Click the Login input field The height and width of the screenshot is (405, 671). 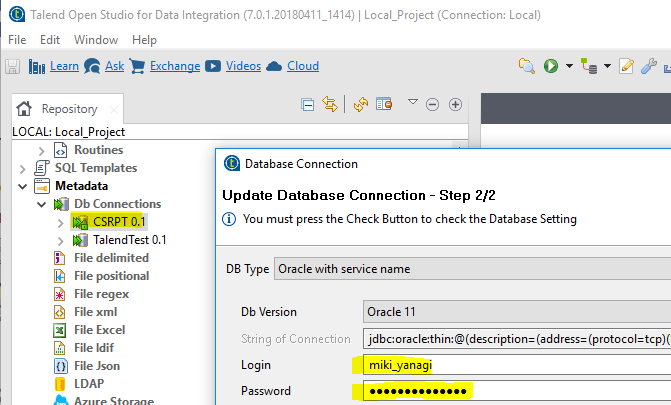coord(517,365)
